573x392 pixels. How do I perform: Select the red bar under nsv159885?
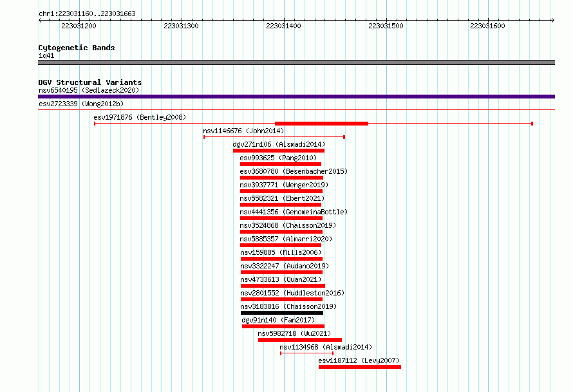tap(281, 259)
